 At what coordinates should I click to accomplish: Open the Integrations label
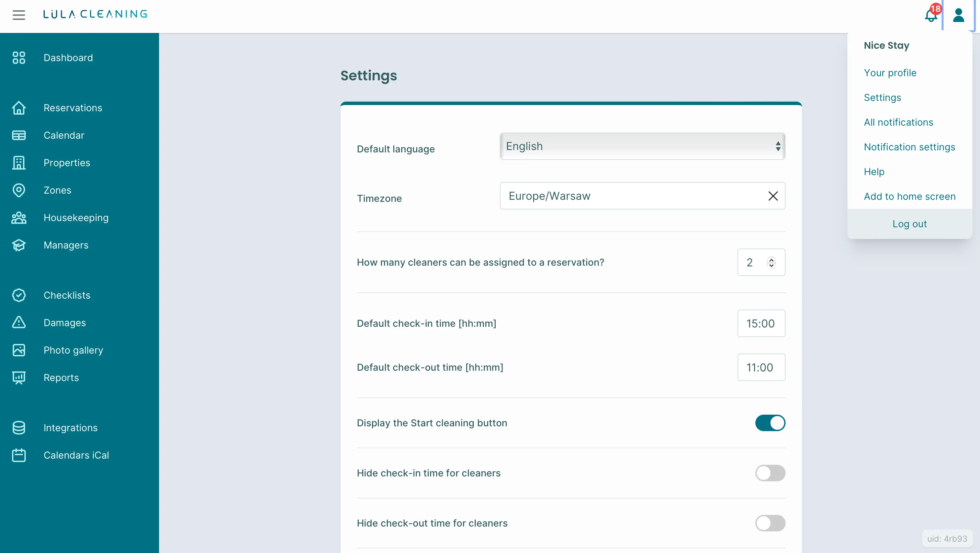70,428
